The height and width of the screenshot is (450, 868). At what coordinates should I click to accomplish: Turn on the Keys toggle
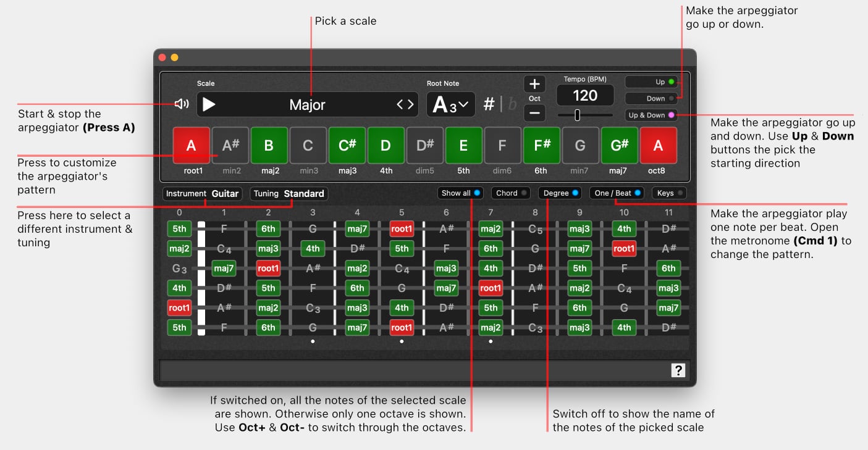coord(670,193)
